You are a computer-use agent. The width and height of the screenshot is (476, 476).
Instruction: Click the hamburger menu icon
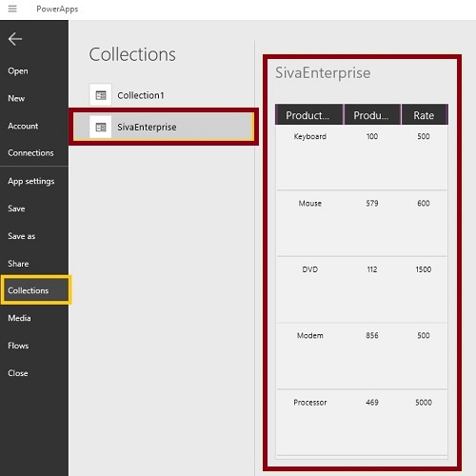12,9
